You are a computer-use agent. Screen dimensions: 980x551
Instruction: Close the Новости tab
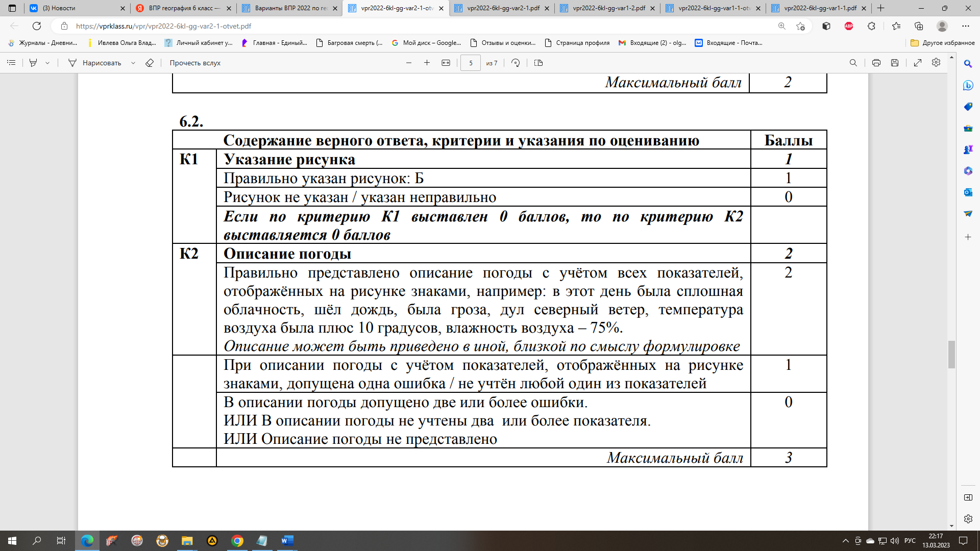122,8
